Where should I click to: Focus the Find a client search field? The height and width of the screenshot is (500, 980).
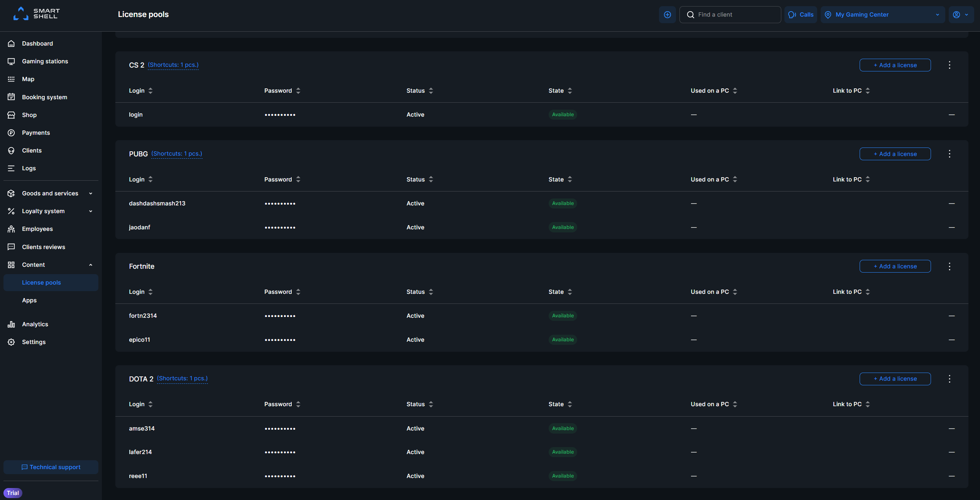[x=730, y=15]
